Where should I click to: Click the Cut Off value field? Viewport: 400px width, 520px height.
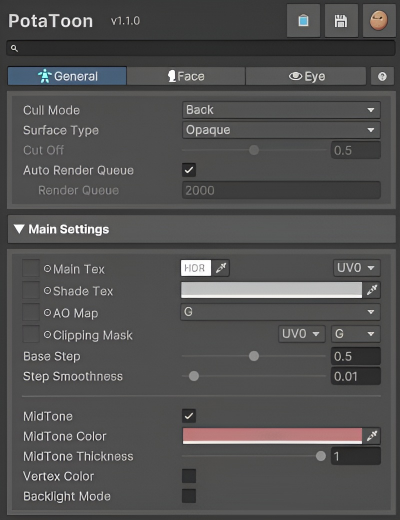pos(356,150)
